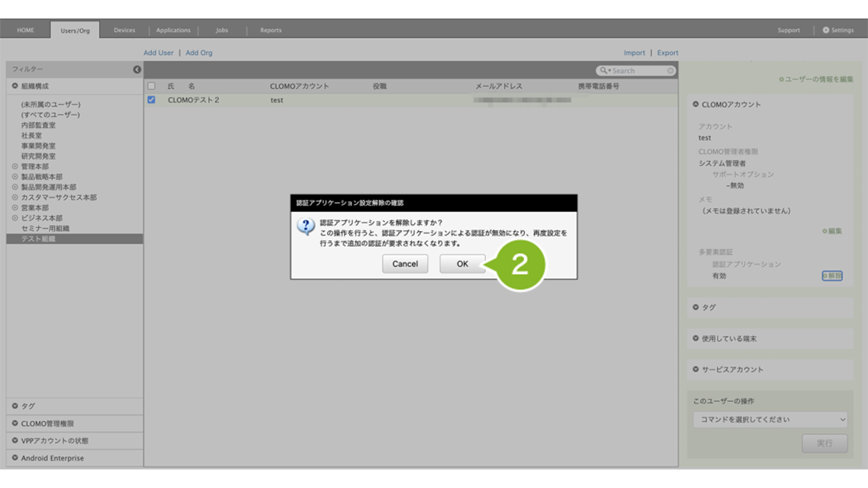Expand the 管理本部 organization node
Screen dimensions: 868x488
click(x=15, y=166)
